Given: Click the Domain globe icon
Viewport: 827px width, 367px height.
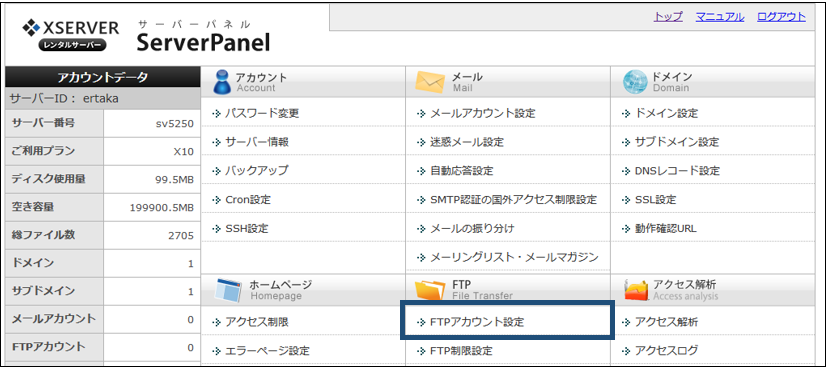Looking at the screenshot, I should [634, 82].
